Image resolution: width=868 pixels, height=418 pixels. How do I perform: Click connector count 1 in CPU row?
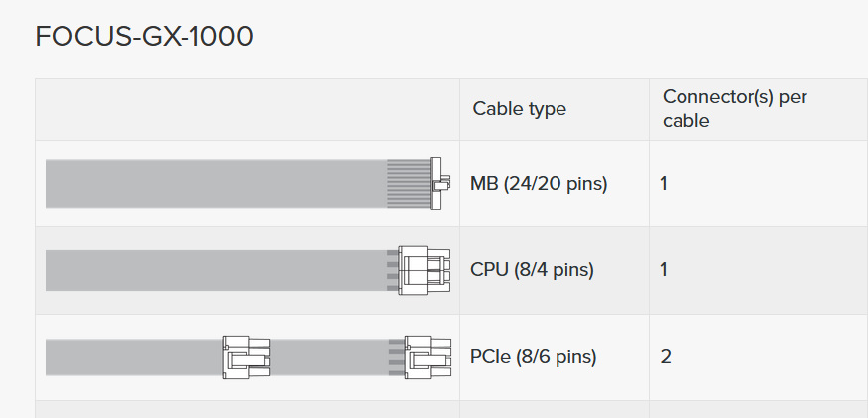[663, 270]
